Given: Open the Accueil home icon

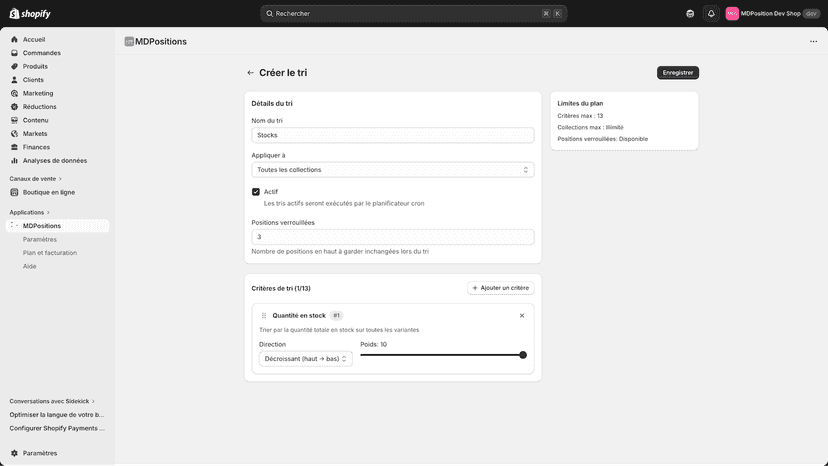Looking at the screenshot, I should click(x=14, y=40).
